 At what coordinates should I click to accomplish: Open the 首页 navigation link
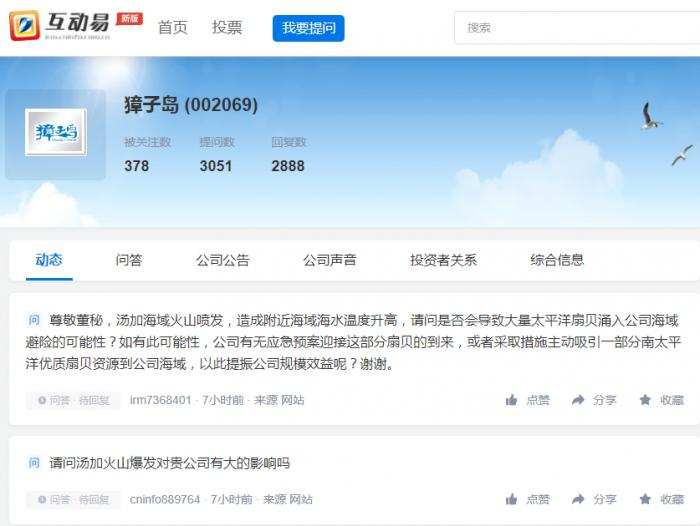[173, 28]
